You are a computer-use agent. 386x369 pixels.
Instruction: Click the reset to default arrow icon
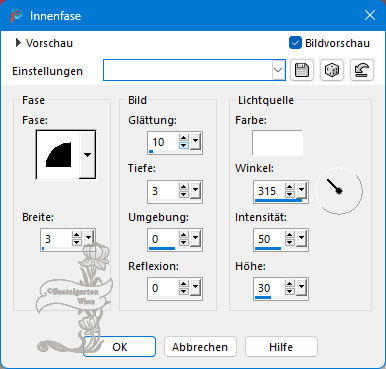coord(362,70)
